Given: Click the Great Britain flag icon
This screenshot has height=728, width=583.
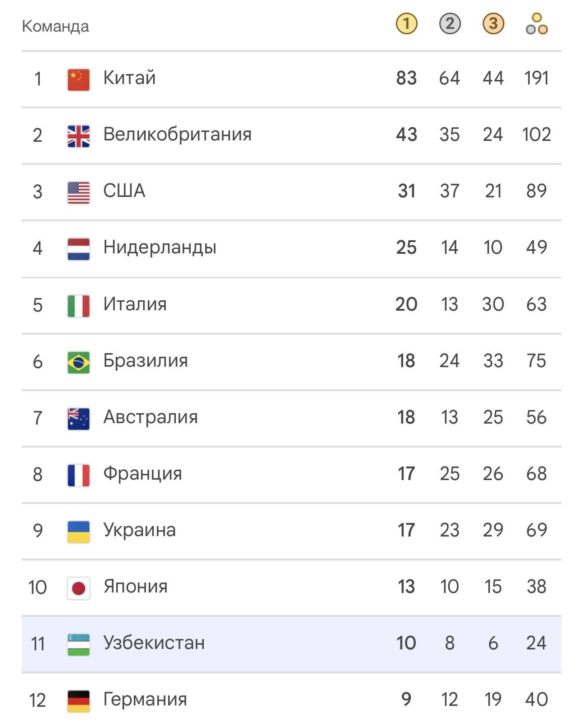Looking at the screenshot, I should [79, 136].
